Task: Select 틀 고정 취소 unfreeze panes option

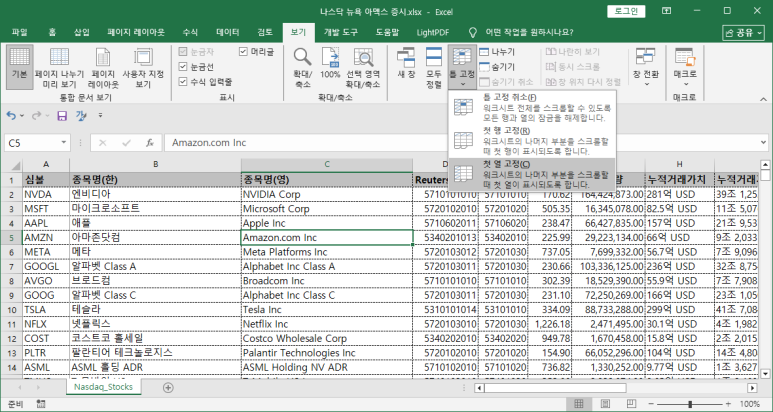Action: pos(532,107)
